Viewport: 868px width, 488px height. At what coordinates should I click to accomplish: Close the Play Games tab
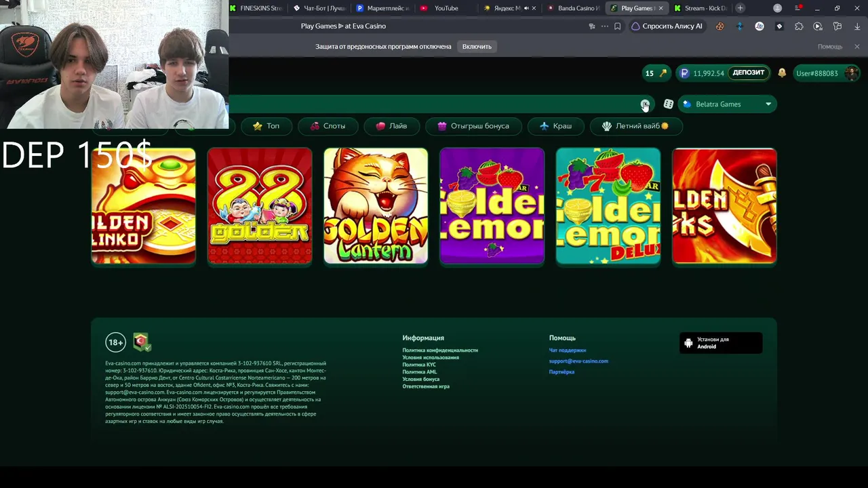point(660,8)
